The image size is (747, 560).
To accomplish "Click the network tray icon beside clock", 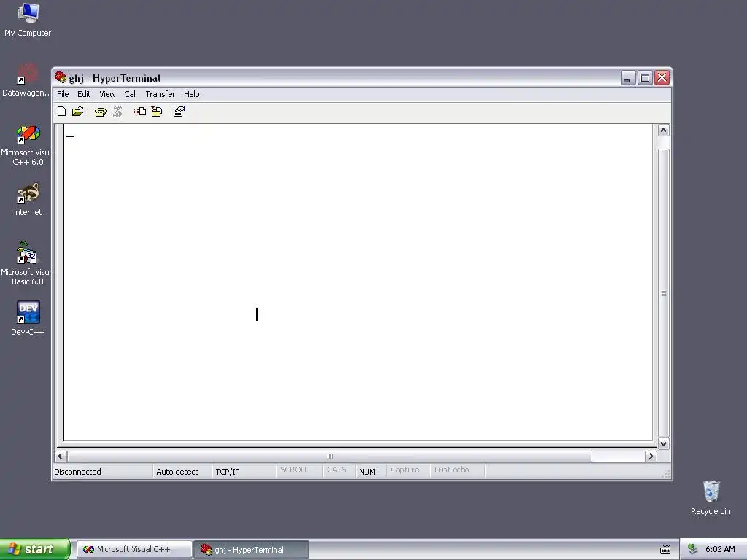I will (692, 549).
